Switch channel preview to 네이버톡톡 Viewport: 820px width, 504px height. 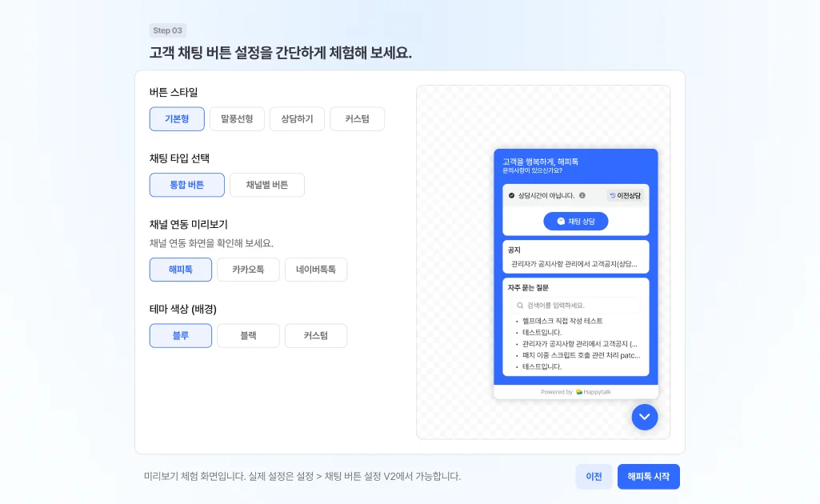tap(317, 270)
